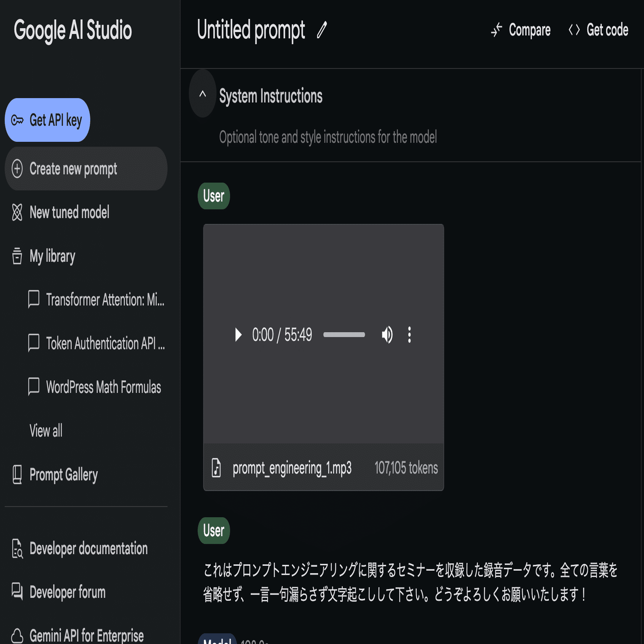Image resolution: width=644 pixels, height=644 pixels.
Task: Create a new prompt
Action: [86, 169]
